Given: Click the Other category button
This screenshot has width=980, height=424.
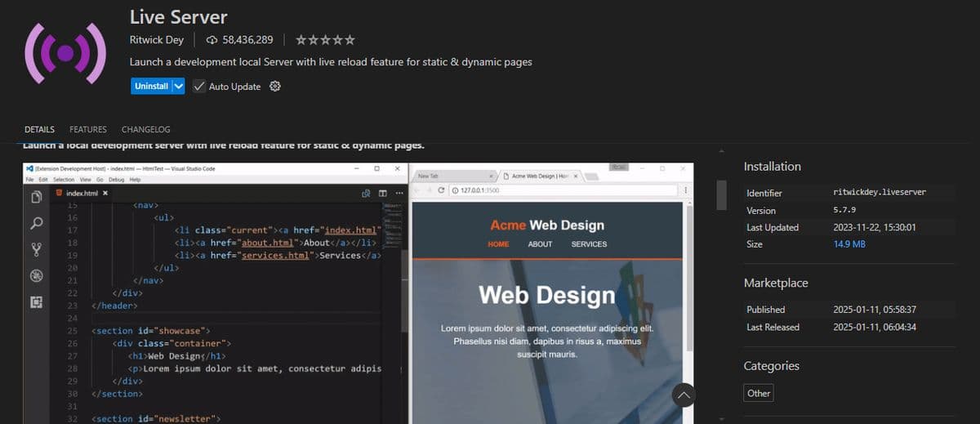Looking at the screenshot, I should 759,393.
